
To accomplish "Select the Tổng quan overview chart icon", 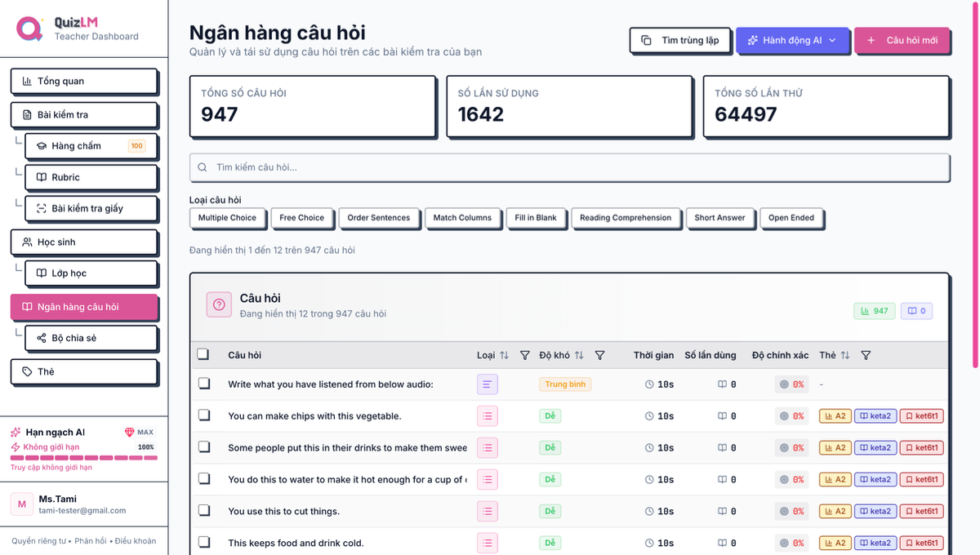I will click(25, 81).
